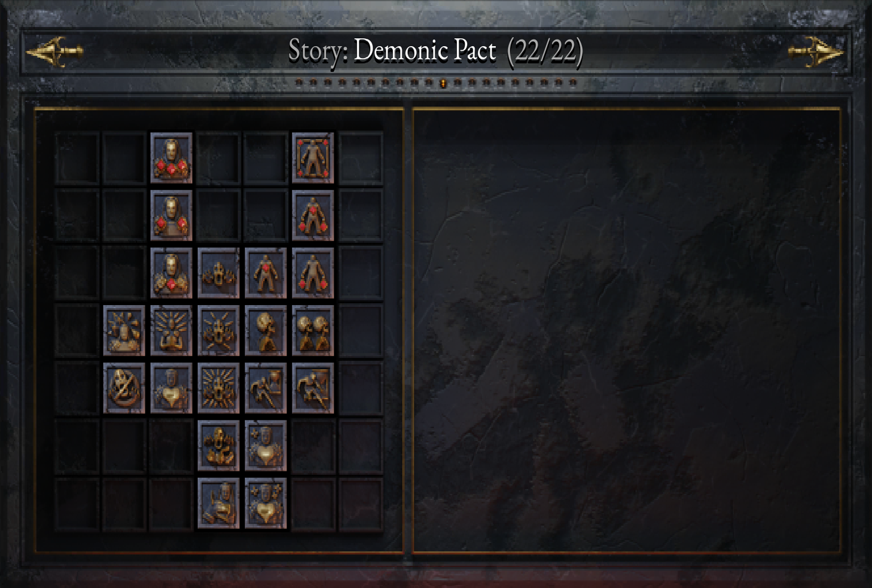Select figure raising hand icon in bottom row

[x=218, y=503]
